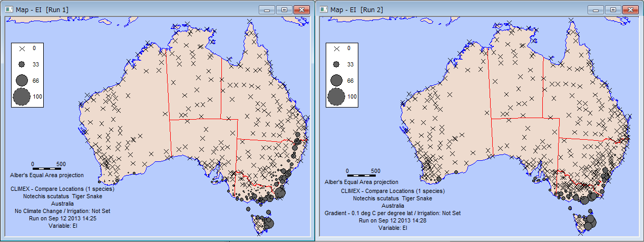Viewport: 644px width, 242px height.
Task: Click 'CLIMEX - Compare Locations' line in Run 1
Action: tap(62, 189)
